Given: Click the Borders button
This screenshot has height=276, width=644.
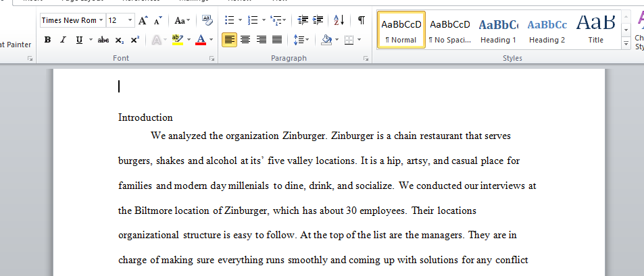Looking at the screenshot, I should (x=349, y=40).
